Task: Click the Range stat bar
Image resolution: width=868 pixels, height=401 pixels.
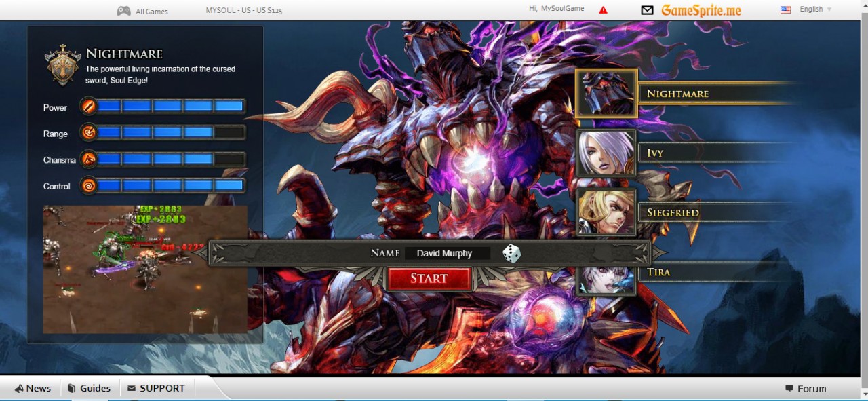Action: coord(170,133)
